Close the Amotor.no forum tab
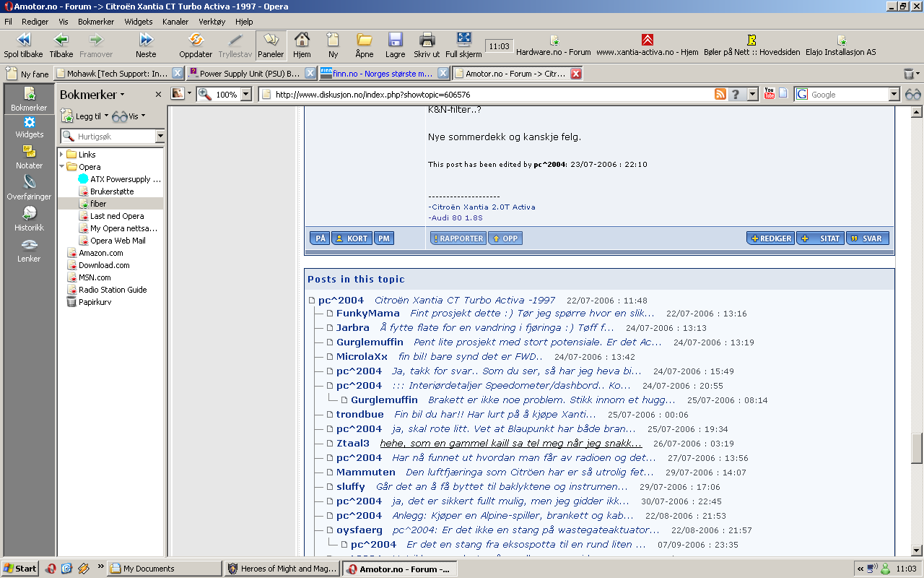Image resolution: width=924 pixels, height=578 pixels. (x=576, y=74)
